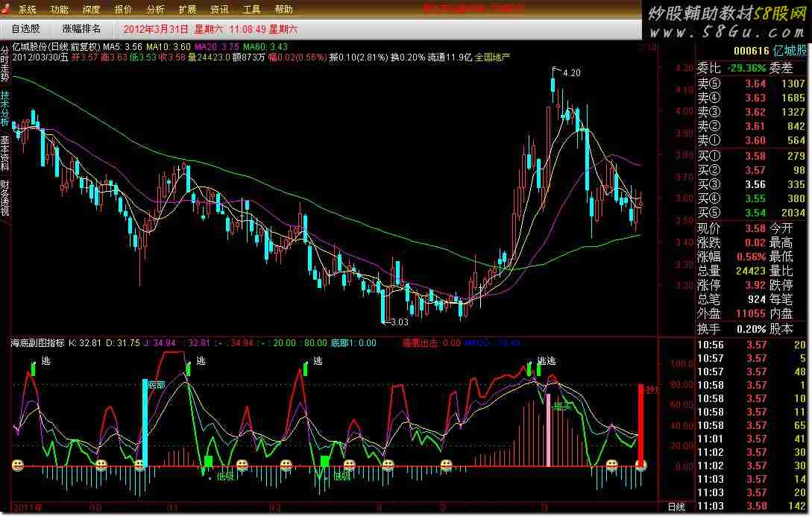Open the 深度 menu
812x517 pixels.
click(x=91, y=9)
